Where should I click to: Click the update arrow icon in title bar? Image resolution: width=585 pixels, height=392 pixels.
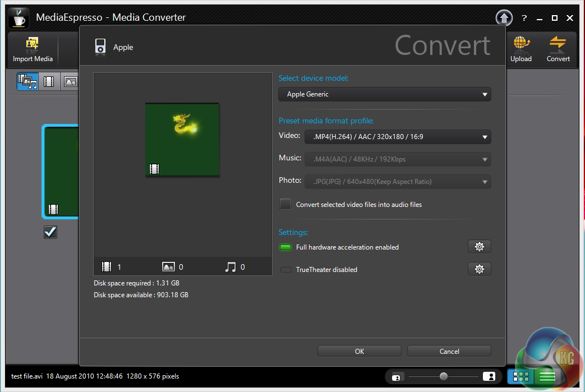[504, 18]
